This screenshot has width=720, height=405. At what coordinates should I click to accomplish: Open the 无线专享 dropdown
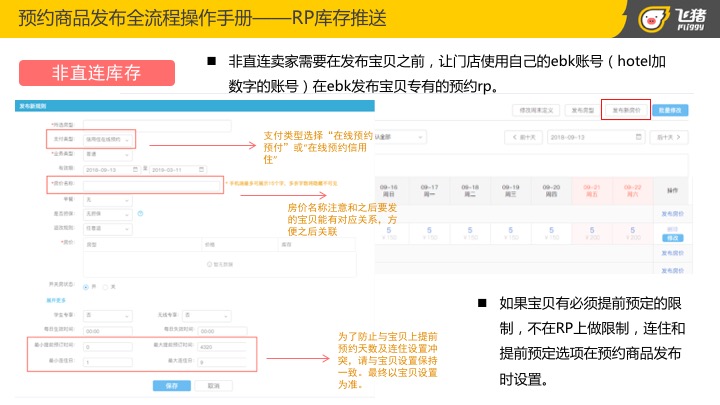tap(207, 315)
